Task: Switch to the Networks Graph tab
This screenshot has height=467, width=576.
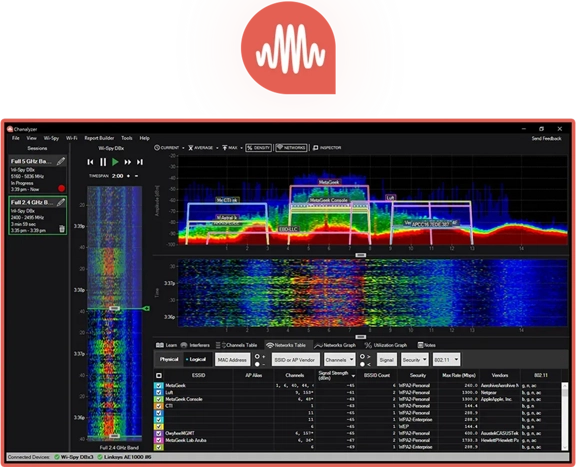Action: point(335,345)
